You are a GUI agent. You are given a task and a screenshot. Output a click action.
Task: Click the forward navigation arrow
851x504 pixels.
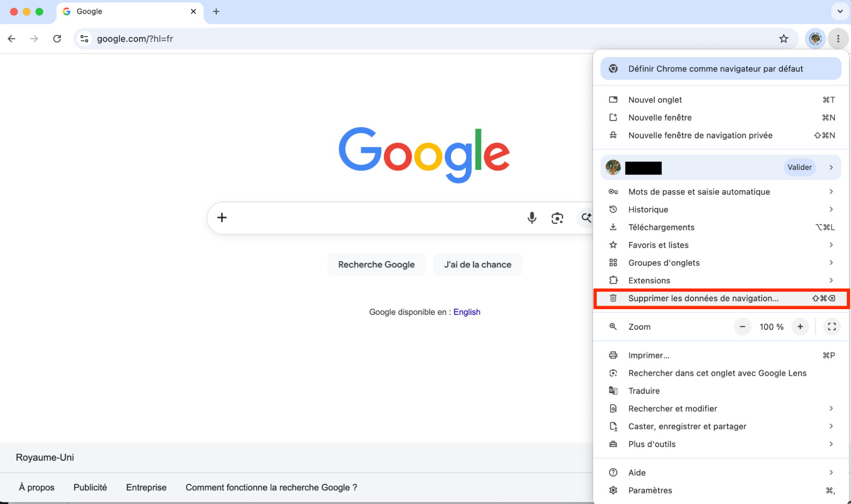pos(34,39)
